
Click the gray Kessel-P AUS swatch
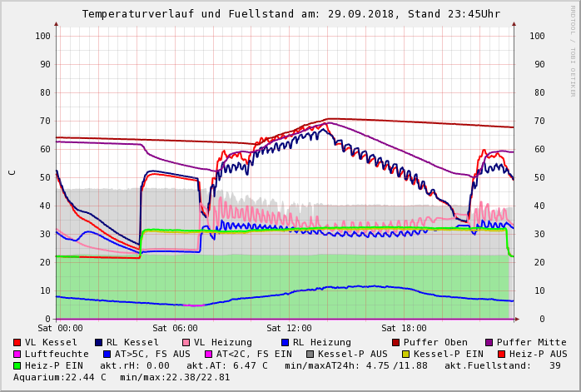point(310,354)
